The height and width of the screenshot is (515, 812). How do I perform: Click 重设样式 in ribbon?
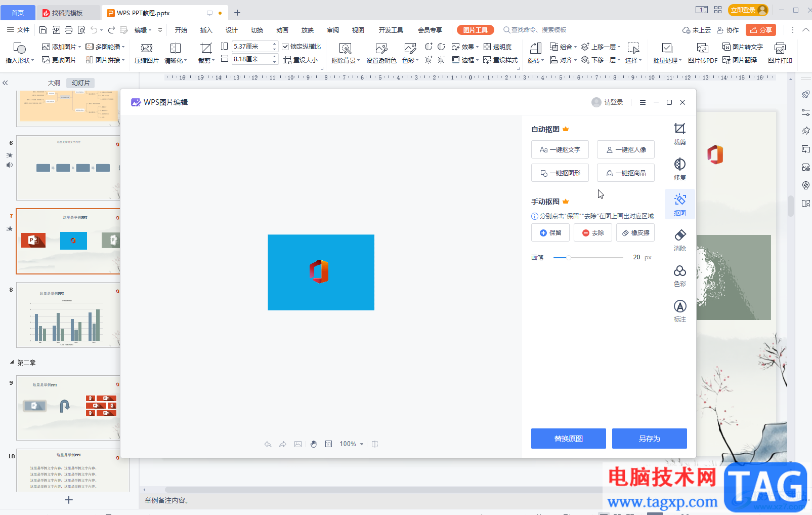point(501,60)
